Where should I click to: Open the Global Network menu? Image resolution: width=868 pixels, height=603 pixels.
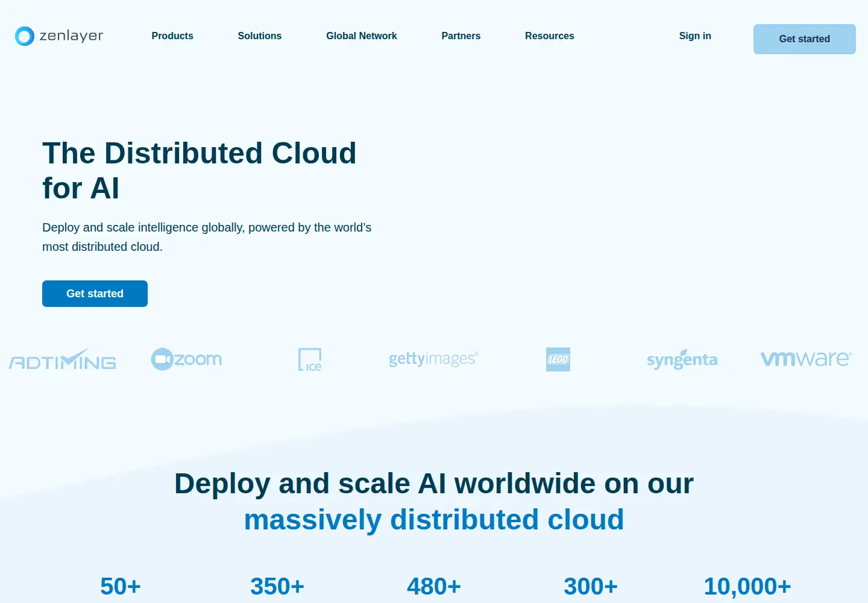[x=362, y=36]
